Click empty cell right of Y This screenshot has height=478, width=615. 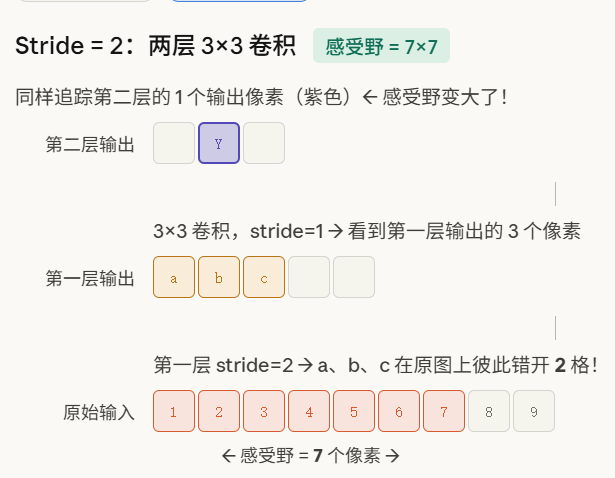pyautogui.click(x=264, y=143)
